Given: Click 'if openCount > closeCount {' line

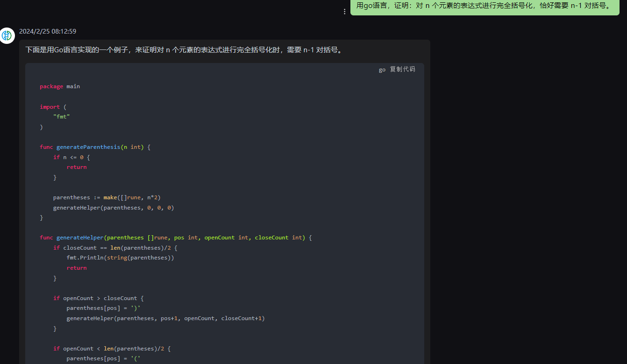Looking at the screenshot, I should [99, 298].
